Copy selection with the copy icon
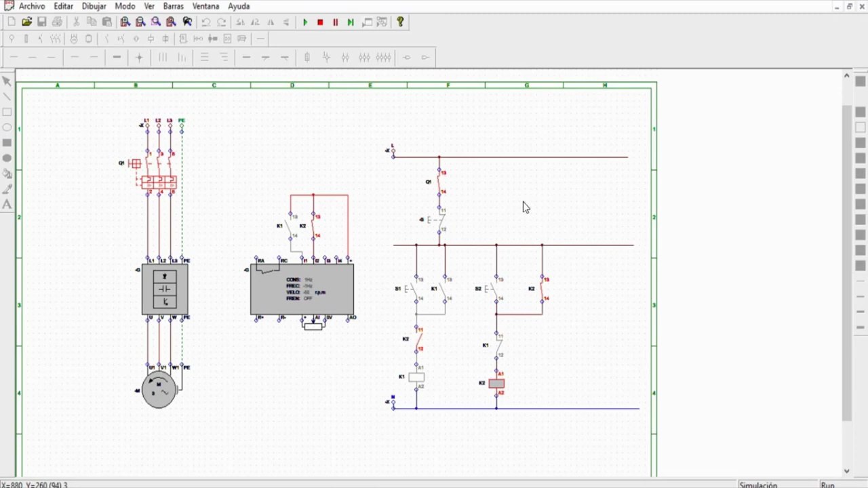Image resolution: width=868 pixels, height=488 pixels. coord(92,22)
